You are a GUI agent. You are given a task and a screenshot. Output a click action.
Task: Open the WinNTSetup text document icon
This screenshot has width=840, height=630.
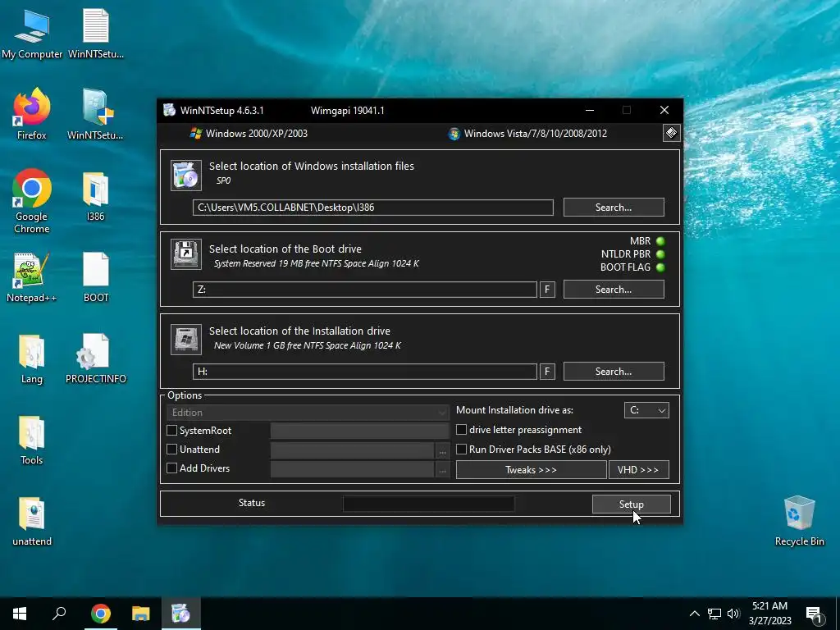point(96,34)
